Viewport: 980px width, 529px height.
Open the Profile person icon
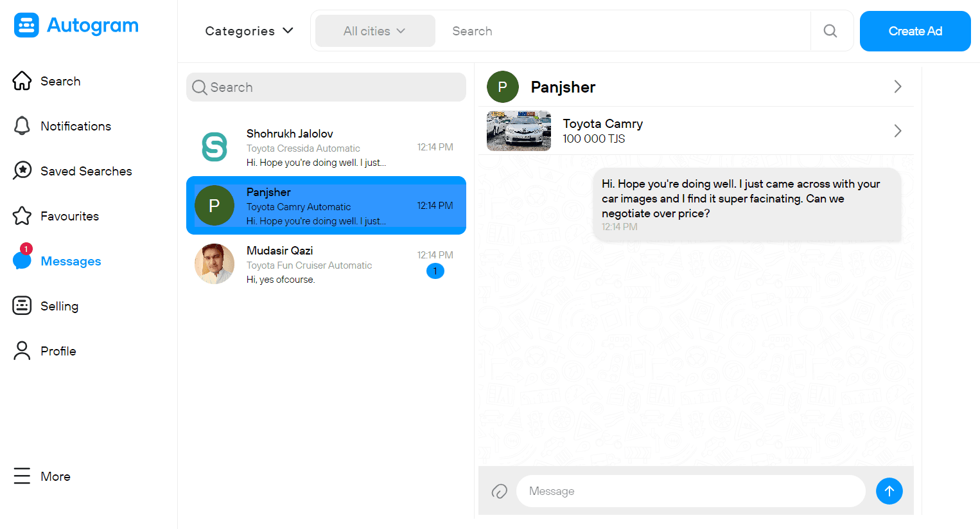(x=22, y=351)
